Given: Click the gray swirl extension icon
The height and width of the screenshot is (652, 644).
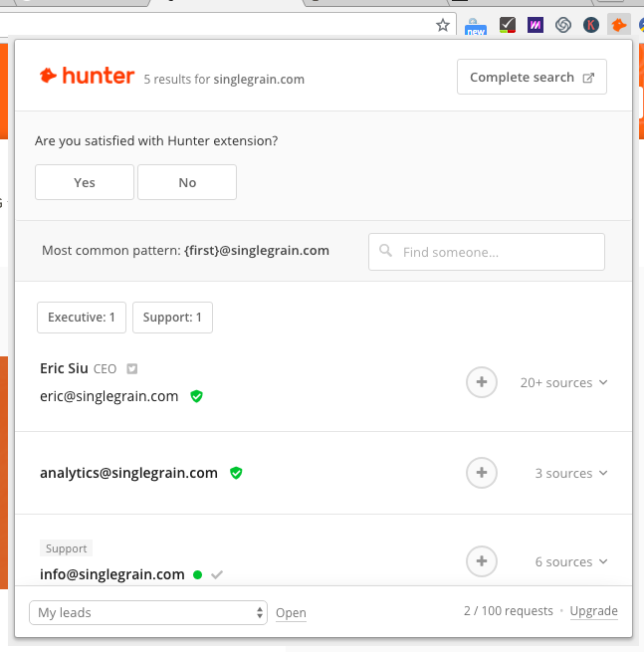Looking at the screenshot, I should tap(563, 25).
